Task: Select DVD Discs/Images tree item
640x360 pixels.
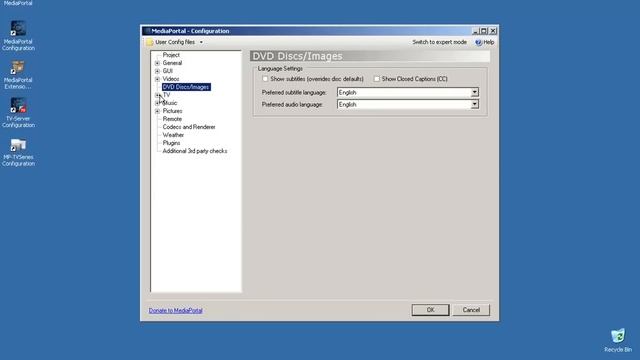Action: (186, 87)
